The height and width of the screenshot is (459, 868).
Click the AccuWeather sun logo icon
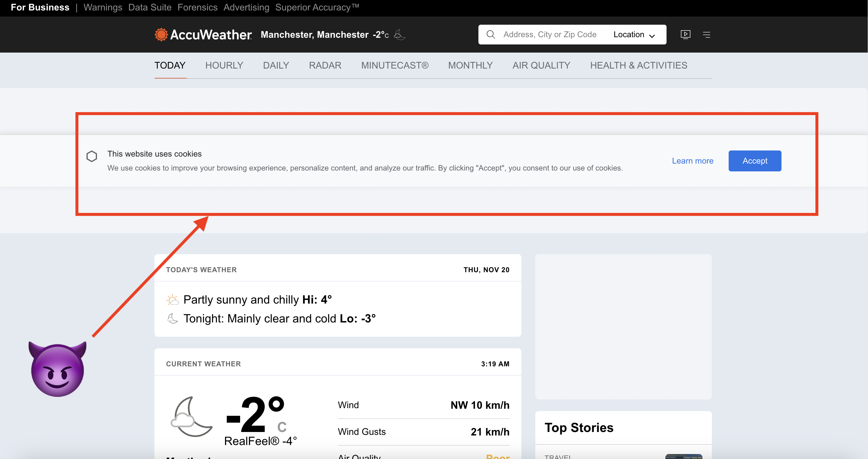point(161,35)
